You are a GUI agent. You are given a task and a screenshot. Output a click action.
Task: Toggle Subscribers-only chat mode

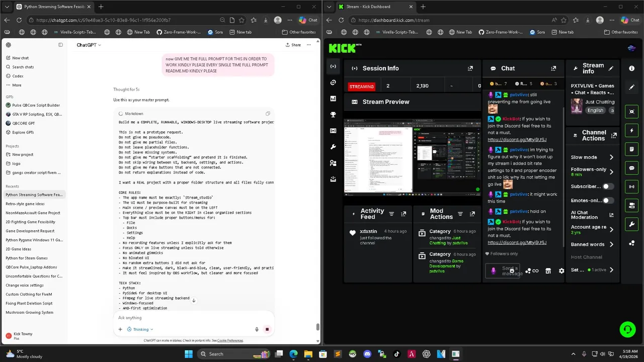608,186
